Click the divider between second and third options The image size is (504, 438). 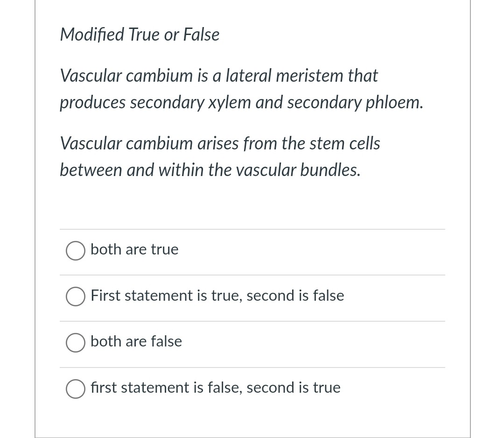coord(252,321)
